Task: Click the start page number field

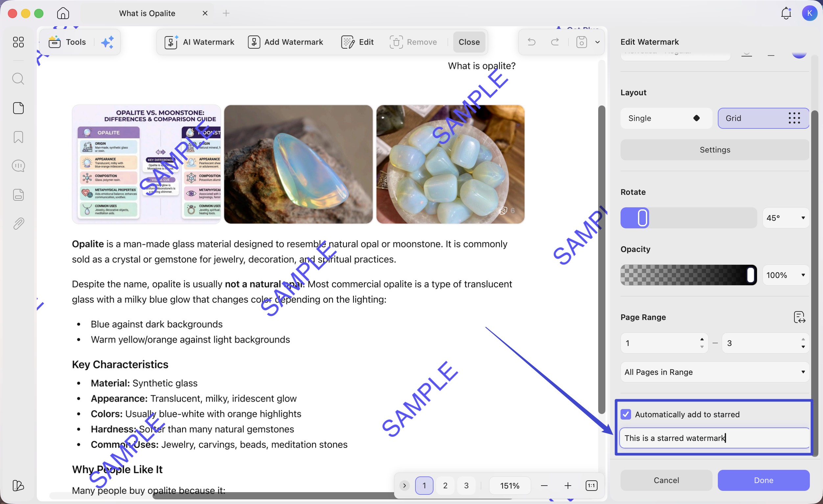Action: click(664, 343)
